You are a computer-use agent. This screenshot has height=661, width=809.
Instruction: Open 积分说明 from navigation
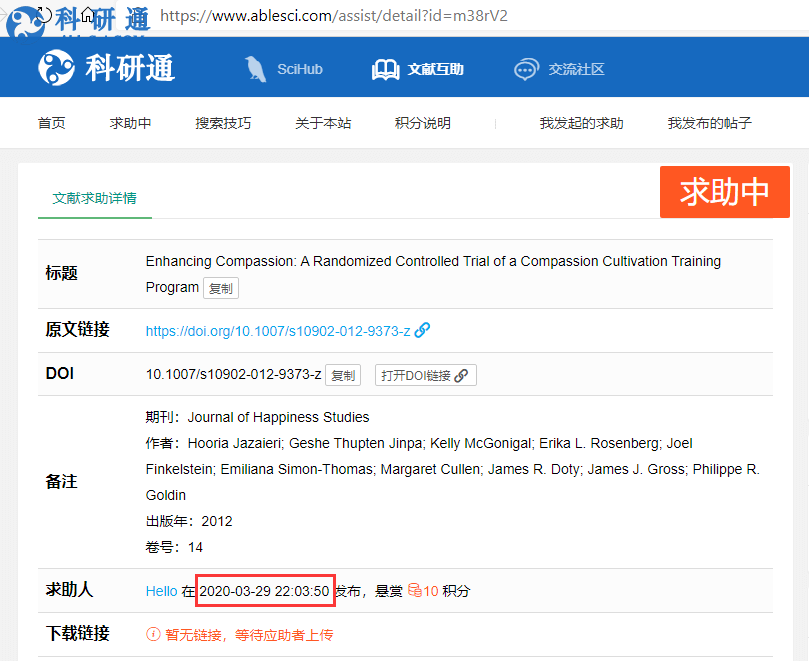(423, 123)
